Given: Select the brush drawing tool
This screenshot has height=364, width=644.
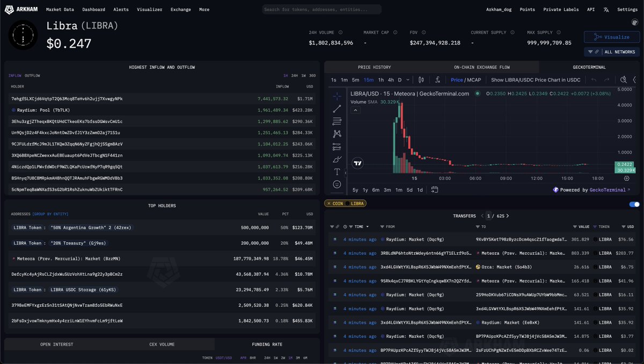Looking at the screenshot, I should pyautogui.click(x=337, y=159).
